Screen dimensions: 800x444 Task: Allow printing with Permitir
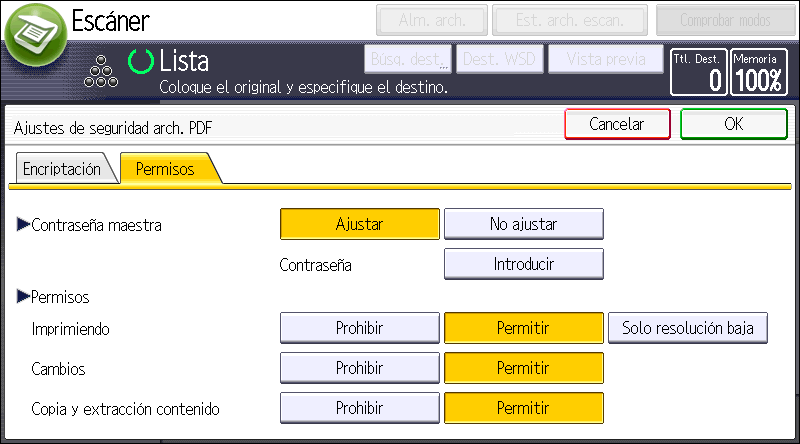[x=523, y=328]
